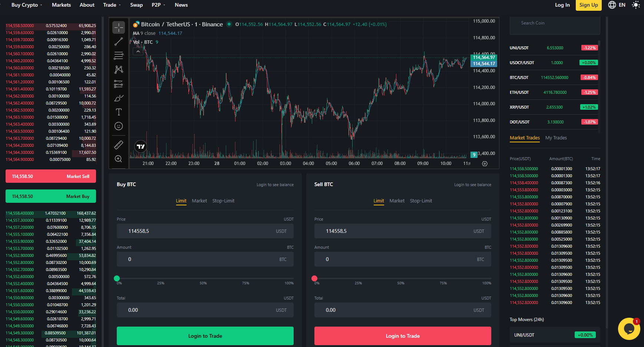Collapse the MA indicator legend
The width and height of the screenshot is (644, 347).
138,51
